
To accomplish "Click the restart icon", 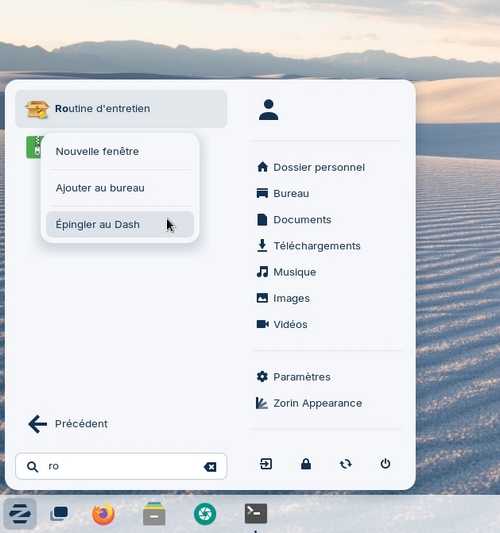I will pos(346,464).
